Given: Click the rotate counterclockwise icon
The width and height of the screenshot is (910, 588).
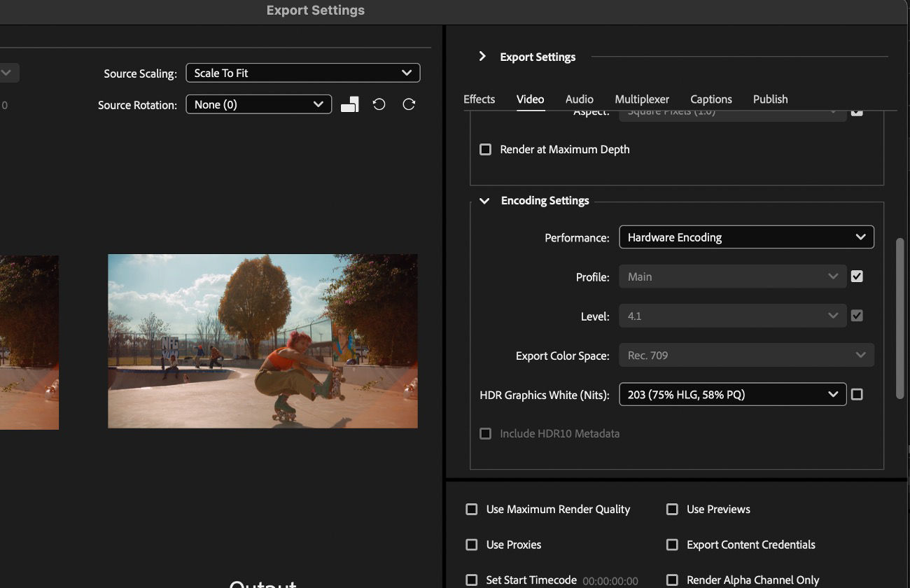Looking at the screenshot, I should [x=379, y=104].
